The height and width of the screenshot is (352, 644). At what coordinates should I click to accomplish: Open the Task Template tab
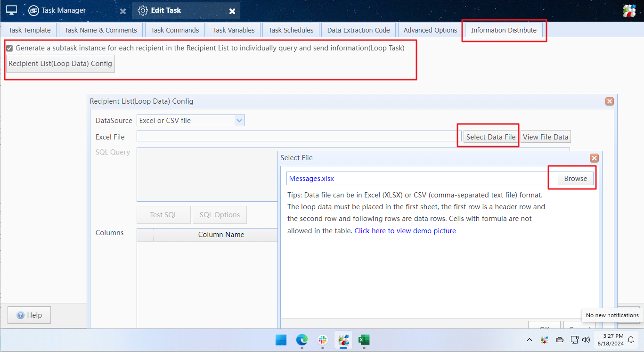(x=30, y=30)
